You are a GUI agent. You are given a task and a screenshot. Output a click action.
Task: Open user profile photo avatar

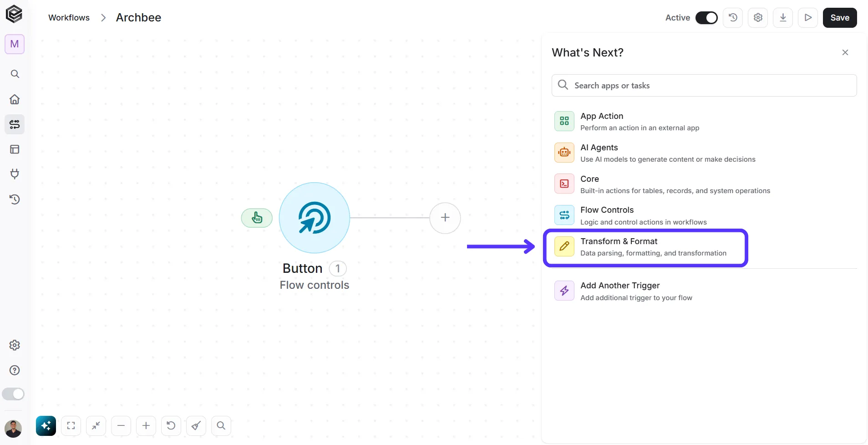point(13,429)
